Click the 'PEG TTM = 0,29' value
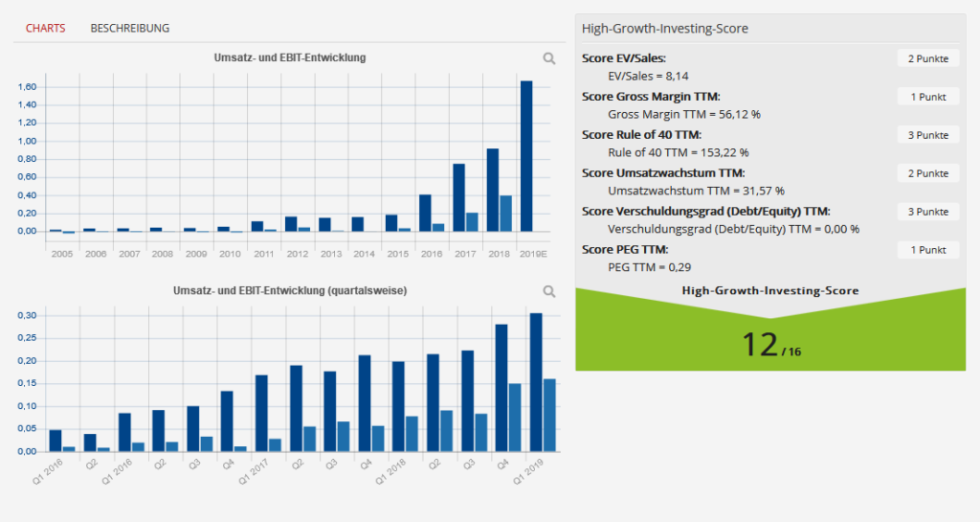Viewport: 980px width, 522px height. coord(650,267)
